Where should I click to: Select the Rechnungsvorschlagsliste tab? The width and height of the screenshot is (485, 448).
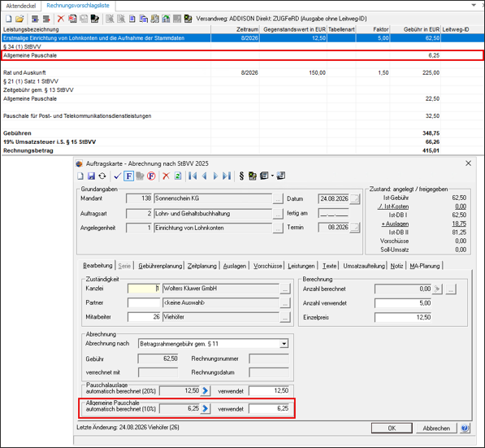[x=78, y=6]
